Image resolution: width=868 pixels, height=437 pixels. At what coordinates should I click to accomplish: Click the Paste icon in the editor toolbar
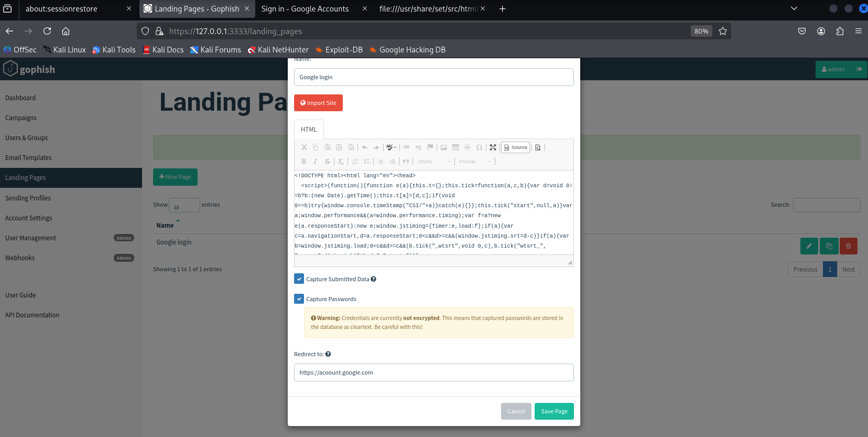tap(328, 147)
